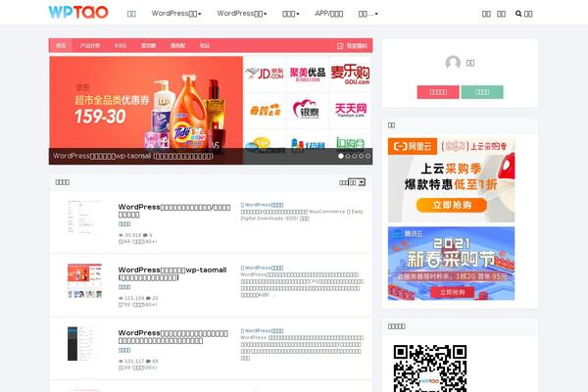Open the 银泰 heart brand logo
Screen dimensions: 588x392
coord(306,110)
